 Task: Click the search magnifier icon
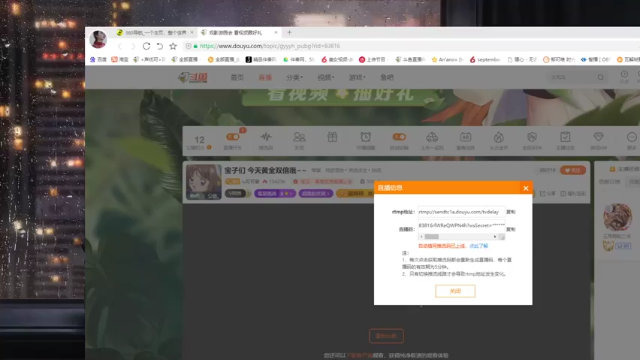(600, 77)
